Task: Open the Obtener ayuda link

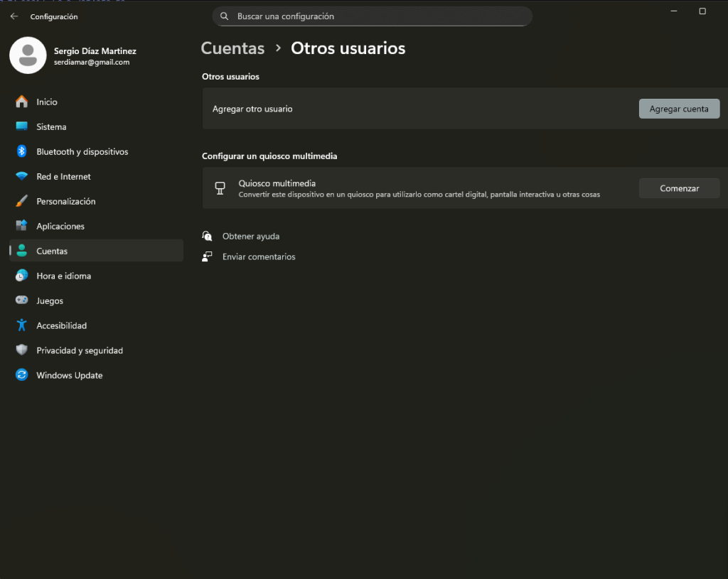Action: (x=250, y=236)
